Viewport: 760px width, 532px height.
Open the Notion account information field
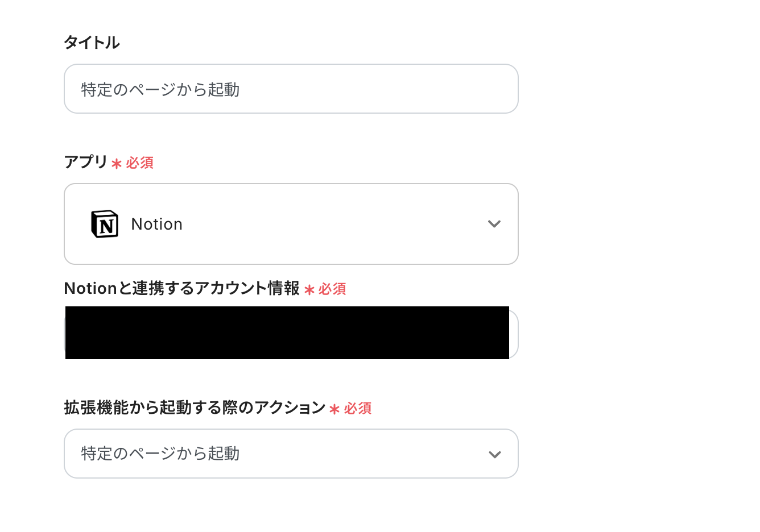287,333
